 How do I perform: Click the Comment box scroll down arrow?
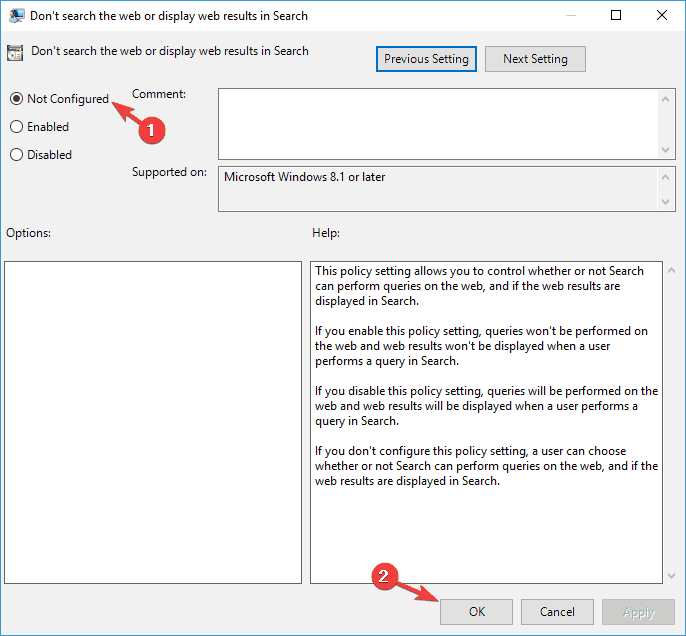pyautogui.click(x=665, y=150)
